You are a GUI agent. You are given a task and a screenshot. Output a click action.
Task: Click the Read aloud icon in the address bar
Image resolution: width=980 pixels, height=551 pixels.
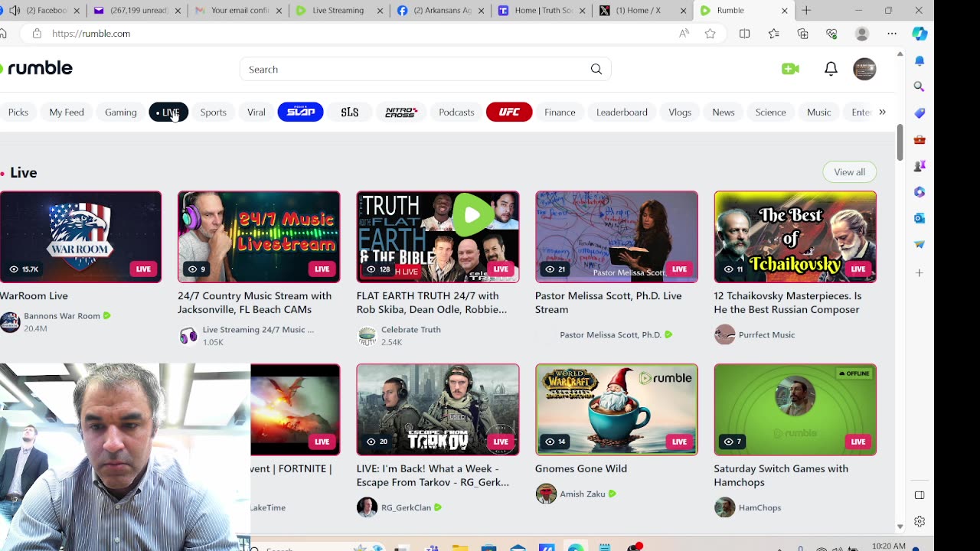684,34
